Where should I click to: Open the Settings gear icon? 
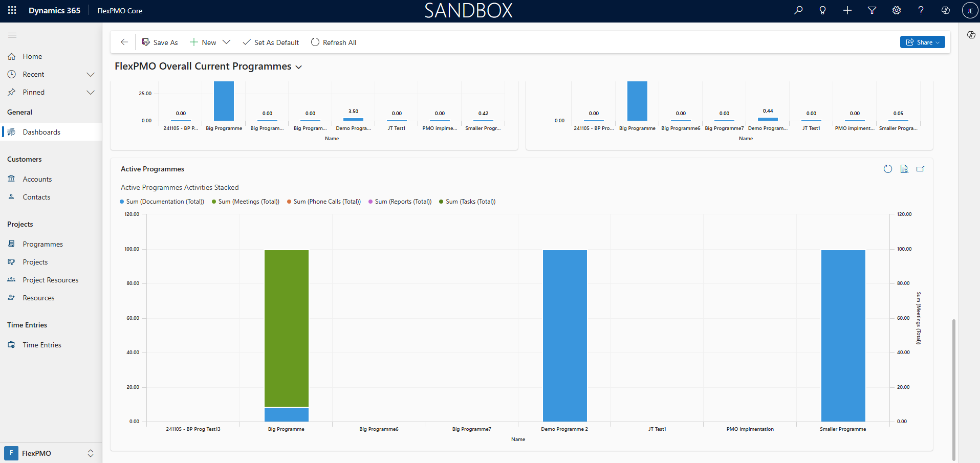[x=897, y=10]
